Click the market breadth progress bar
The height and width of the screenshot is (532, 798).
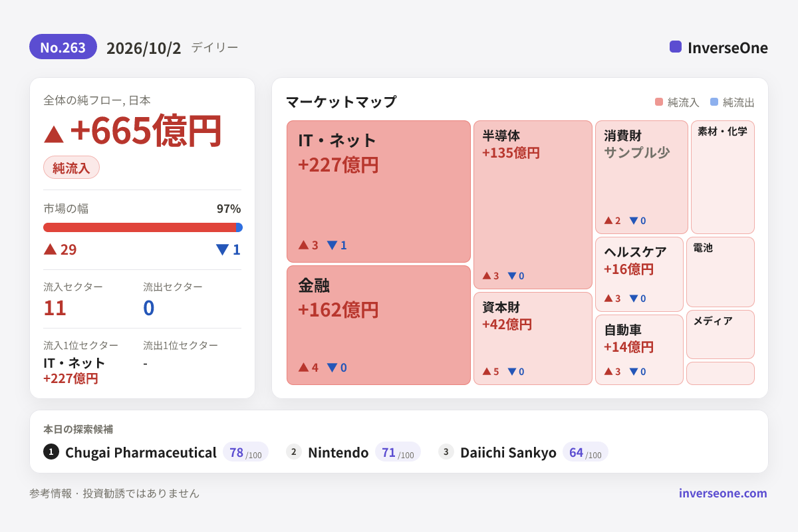coord(143,227)
